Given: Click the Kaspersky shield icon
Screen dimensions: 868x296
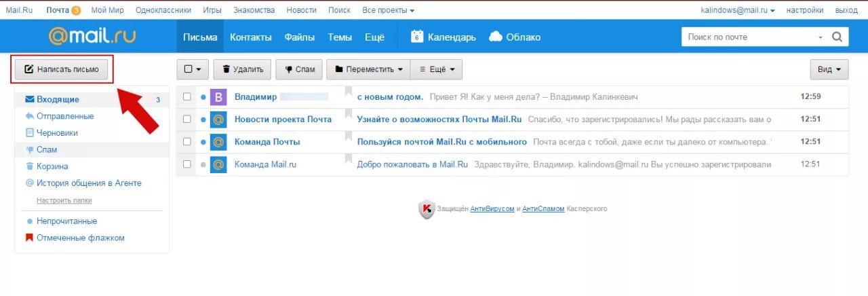Looking at the screenshot, I should click(x=427, y=209).
